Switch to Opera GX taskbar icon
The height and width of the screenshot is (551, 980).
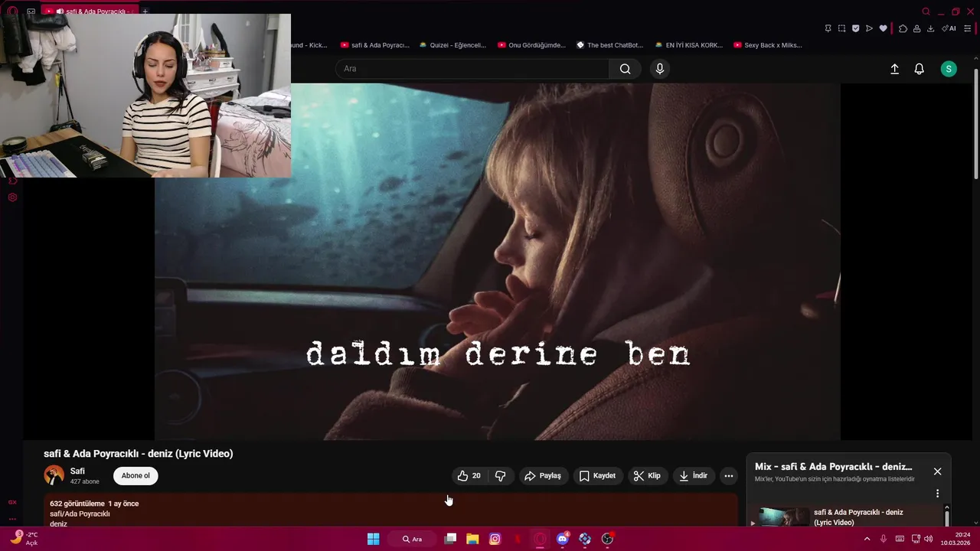[541, 539]
